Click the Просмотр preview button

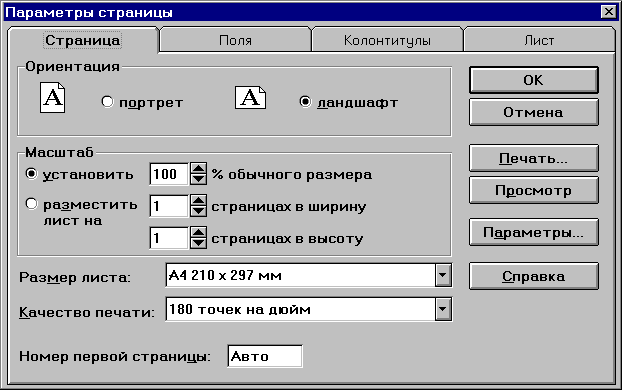pos(534,190)
